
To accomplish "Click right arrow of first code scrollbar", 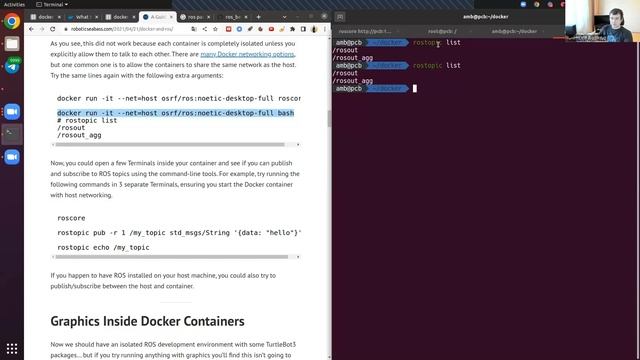I will (298, 144).
